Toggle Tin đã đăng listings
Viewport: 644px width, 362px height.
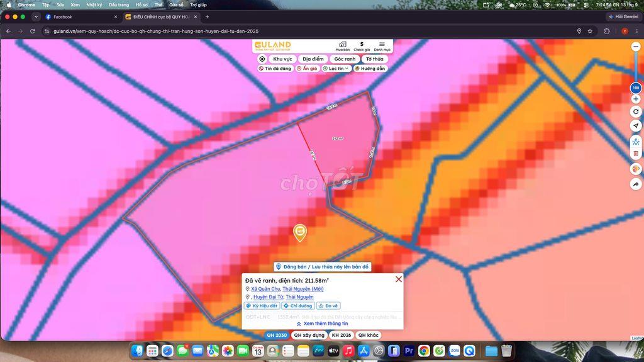point(275,68)
